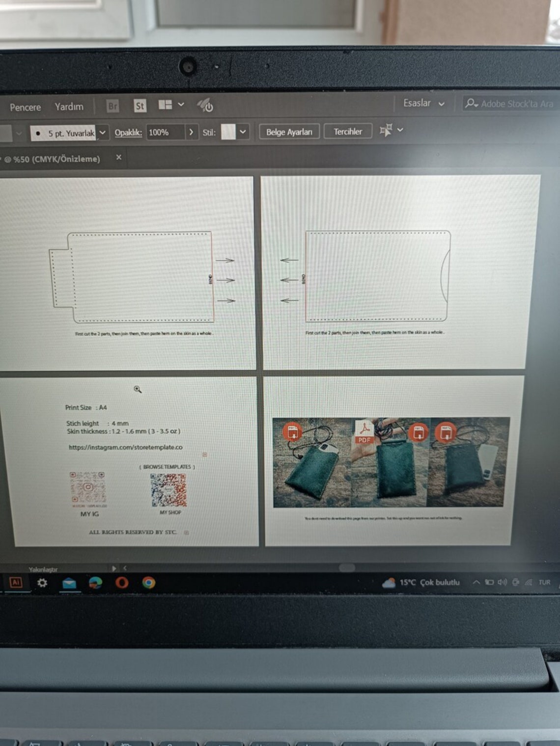Expand the 5 pt. Yuvarlak brush dropdown
The height and width of the screenshot is (746, 560).
tap(102, 133)
